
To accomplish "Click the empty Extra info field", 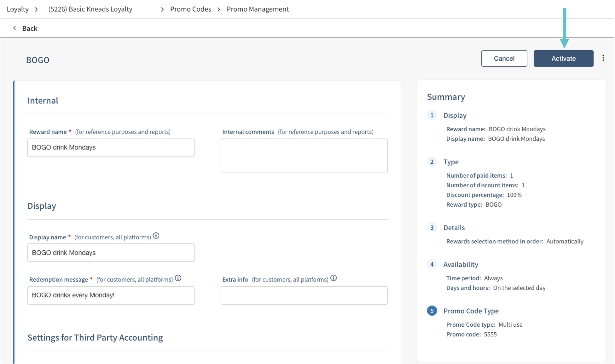I will pos(304,295).
